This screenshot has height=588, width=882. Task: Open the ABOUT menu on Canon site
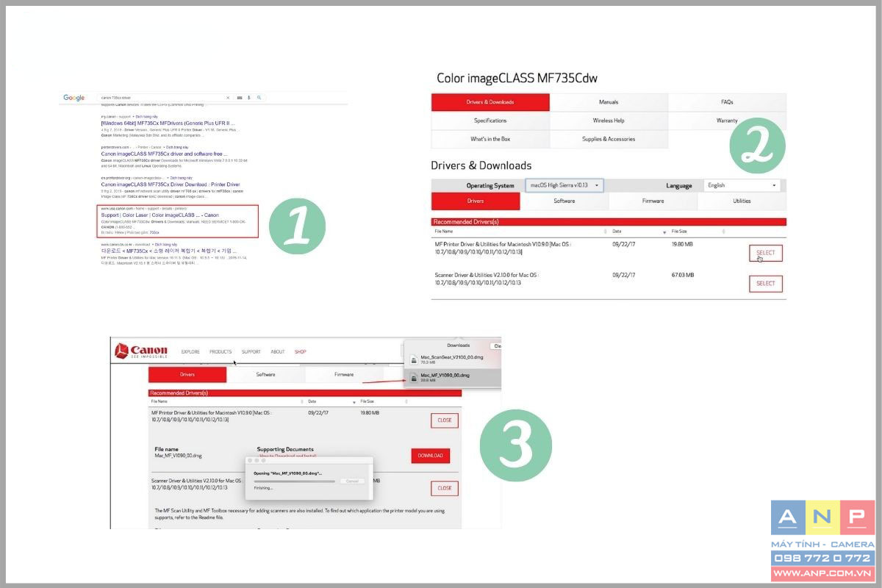(x=278, y=352)
